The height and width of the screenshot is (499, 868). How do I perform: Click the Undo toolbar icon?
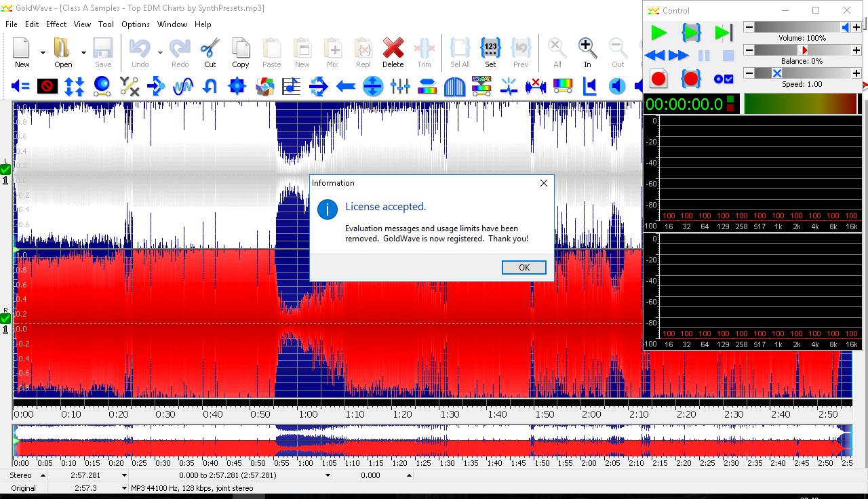tap(140, 49)
